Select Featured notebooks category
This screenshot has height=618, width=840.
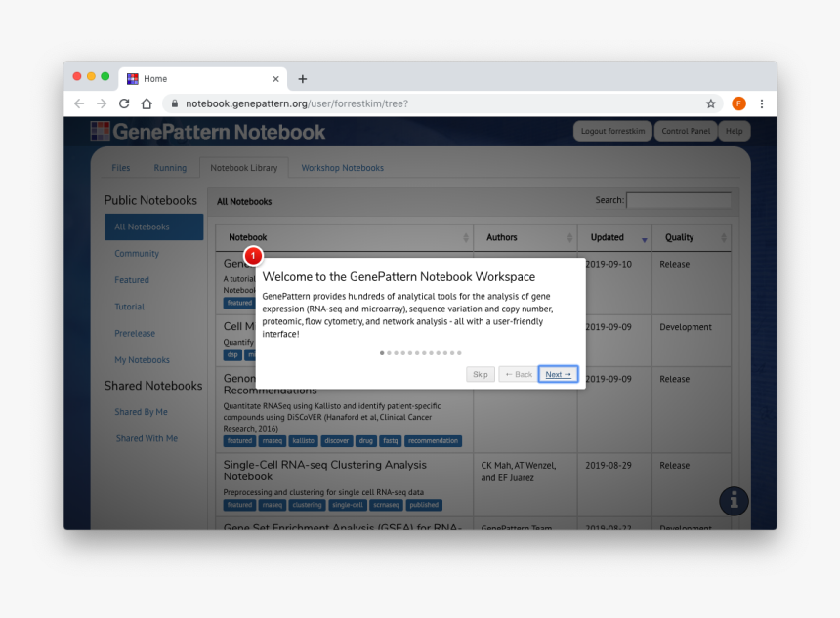[132, 280]
